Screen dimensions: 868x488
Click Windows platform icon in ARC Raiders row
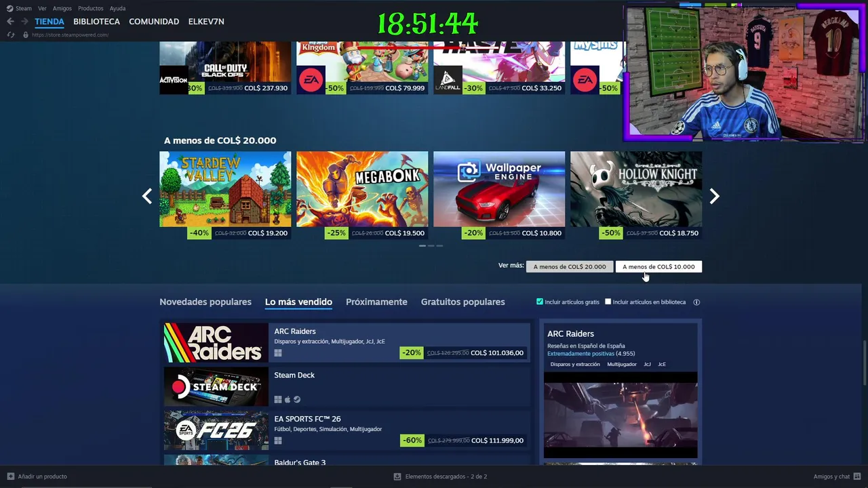pos(278,353)
